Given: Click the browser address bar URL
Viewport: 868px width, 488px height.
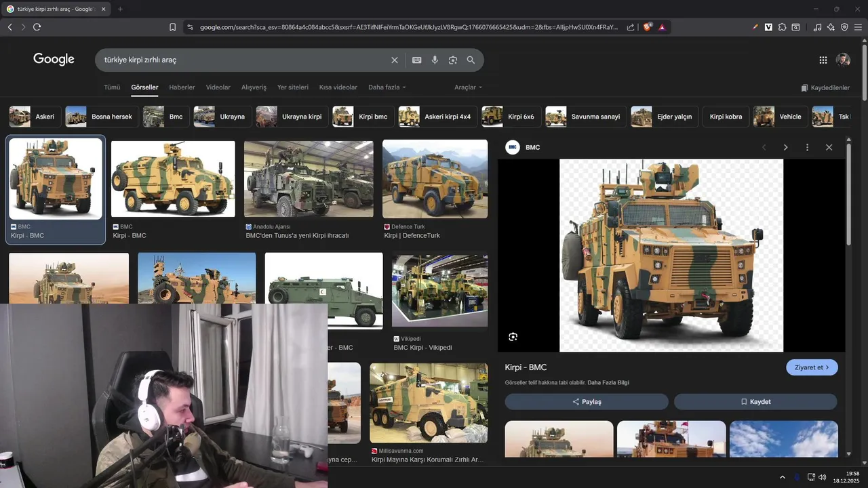Looking at the screenshot, I should pyautogui.click(x=409, y=27).
